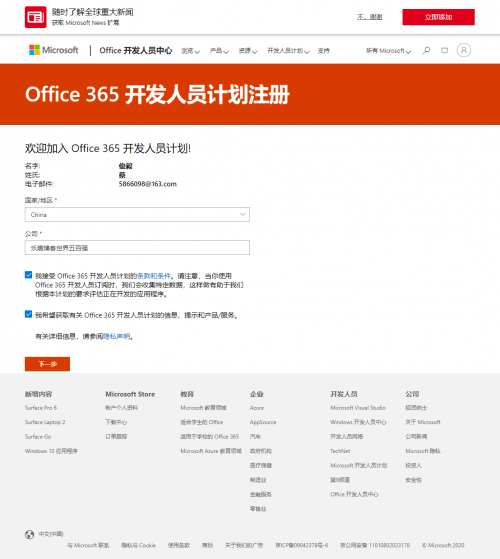The width and height of the screenshot is (500, 559).
Task: Click into the 公司 text field
Action: pos(137,248)
